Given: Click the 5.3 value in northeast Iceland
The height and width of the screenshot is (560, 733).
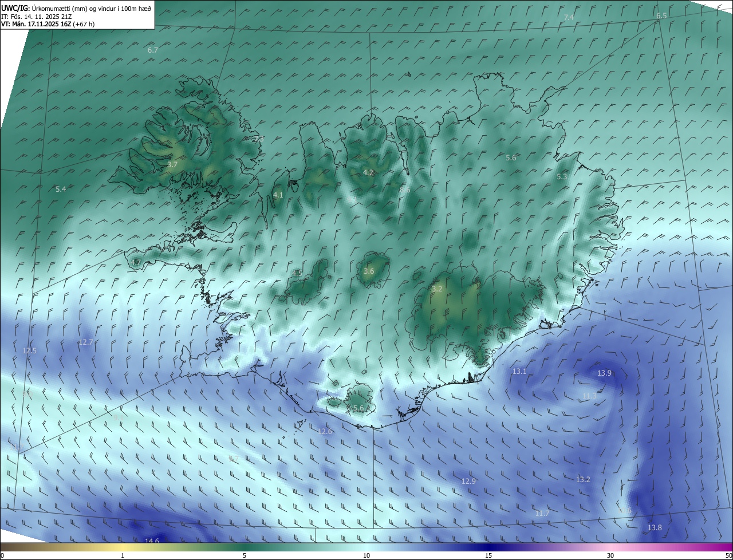Looking at the screenshot, I should 562,177.
